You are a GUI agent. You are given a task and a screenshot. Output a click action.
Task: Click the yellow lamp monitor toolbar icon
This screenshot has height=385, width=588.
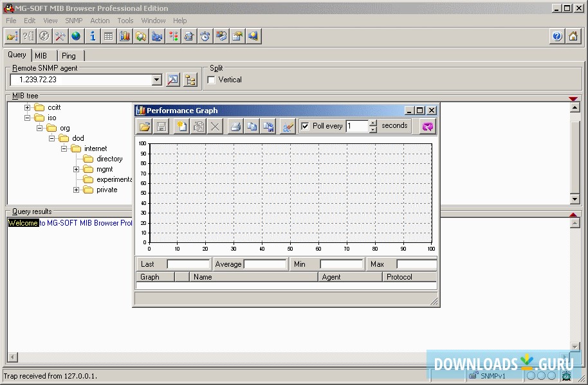pos(253,37)
